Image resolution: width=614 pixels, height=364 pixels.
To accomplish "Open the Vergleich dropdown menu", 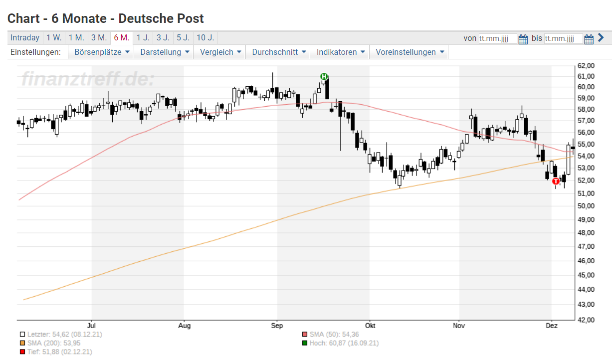I will 220,52.
